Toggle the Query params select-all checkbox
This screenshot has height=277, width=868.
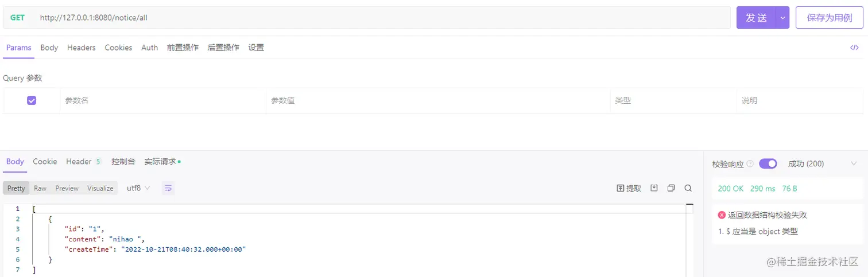pos(32,100)
